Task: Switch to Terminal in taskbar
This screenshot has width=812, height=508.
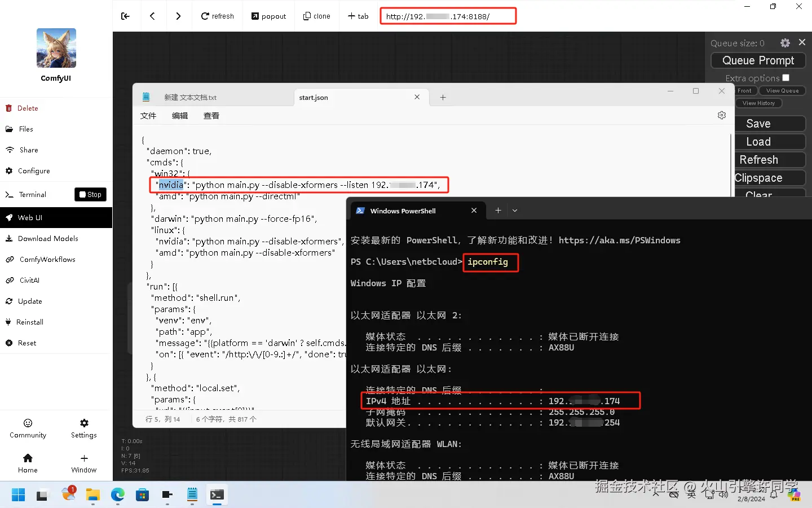Action: click(x=217, y=495)
